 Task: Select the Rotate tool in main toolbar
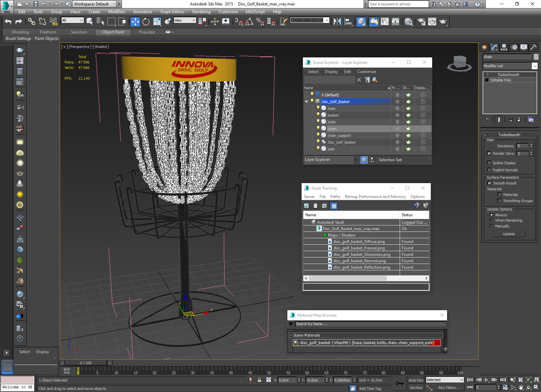pos(146,22)
